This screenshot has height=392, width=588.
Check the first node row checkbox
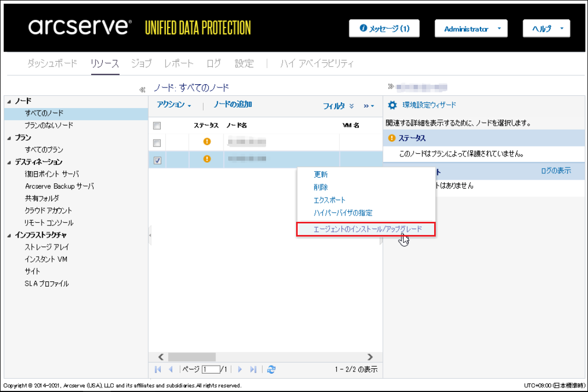[x=157, y=143]
